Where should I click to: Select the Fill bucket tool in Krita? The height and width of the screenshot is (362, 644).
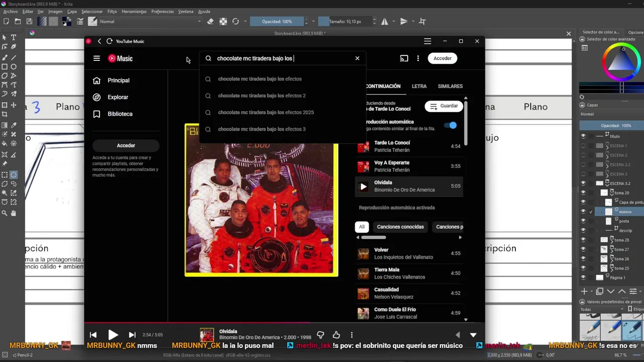click(x=5, y=144)
